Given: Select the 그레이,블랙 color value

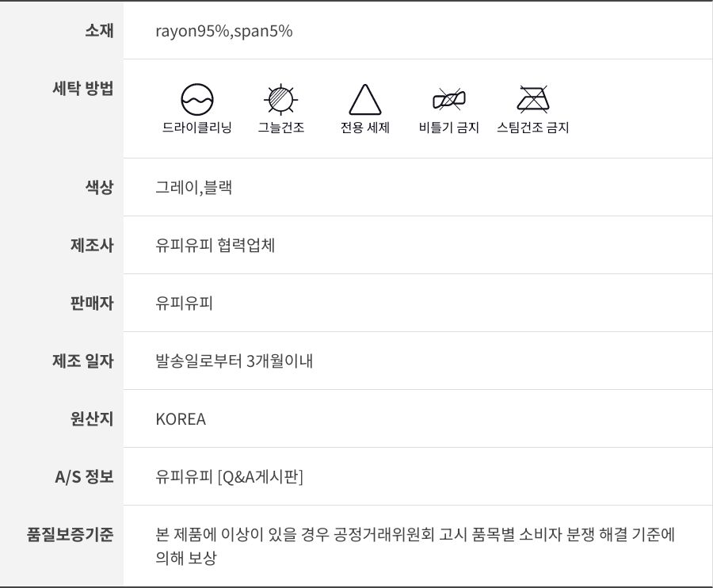Looking at the screenshot, I should click(x=193, y=188).
